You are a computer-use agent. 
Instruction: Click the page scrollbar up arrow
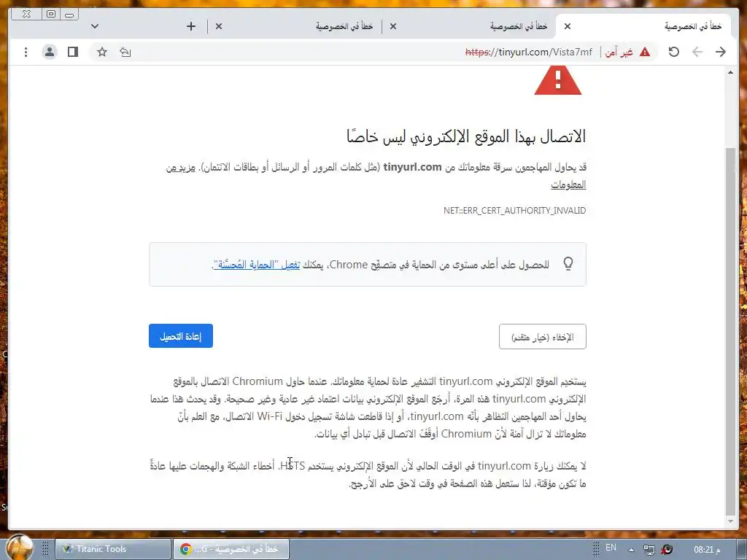coord(730,72)
